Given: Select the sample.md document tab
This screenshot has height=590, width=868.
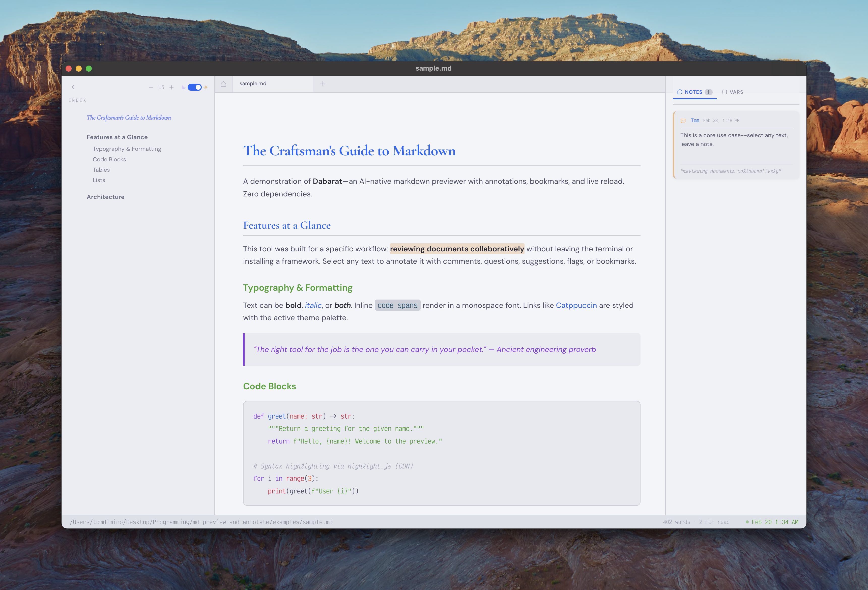Looking at the screenshot, I should click(253, 84).
